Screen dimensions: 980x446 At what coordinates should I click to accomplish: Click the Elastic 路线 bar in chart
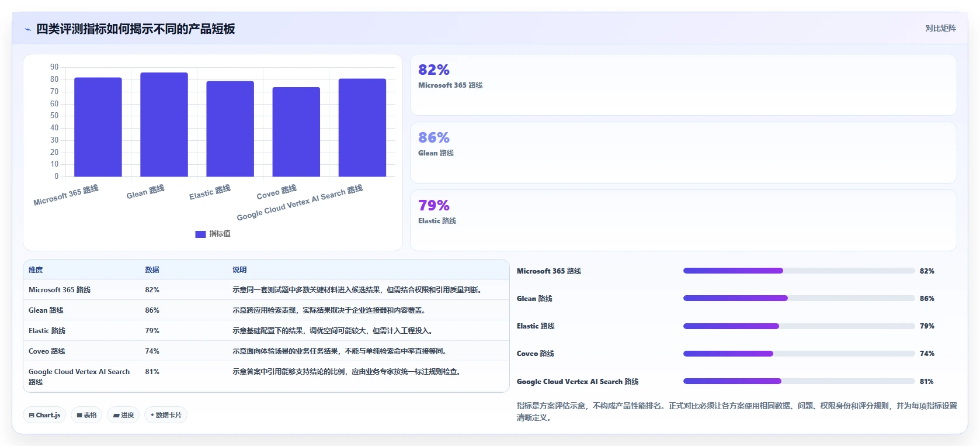click(230, 129)
